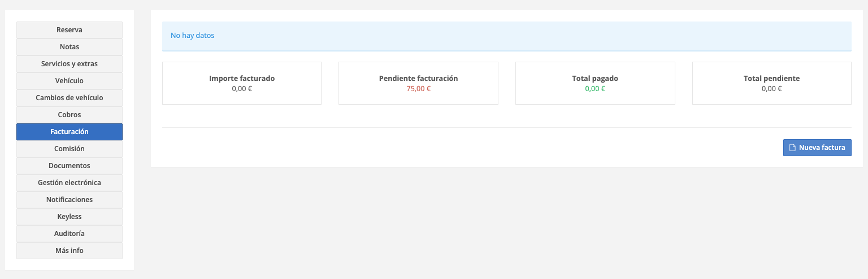Click the 'No hay datos' message
This screenshot has width=868, height=279.
(x=193, y=36)
